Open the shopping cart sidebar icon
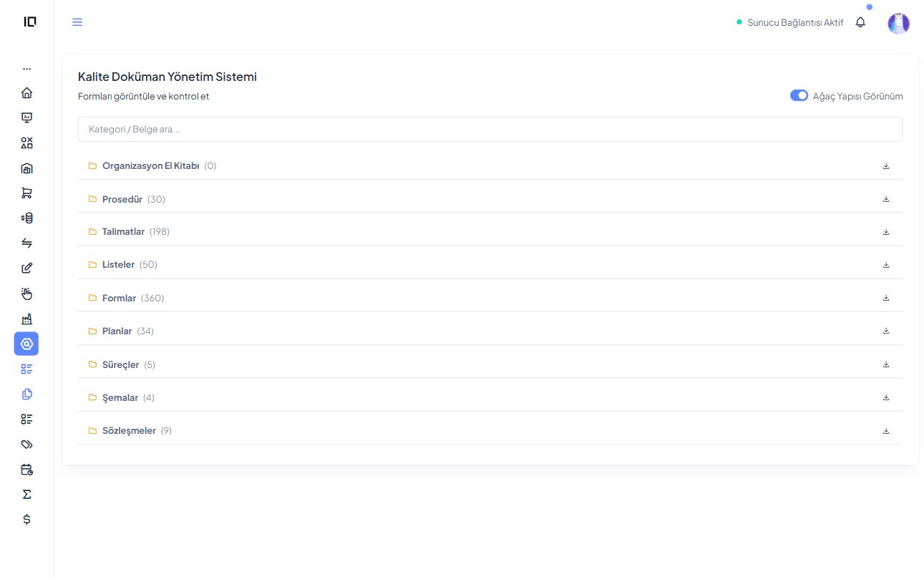 click(26, 193)
